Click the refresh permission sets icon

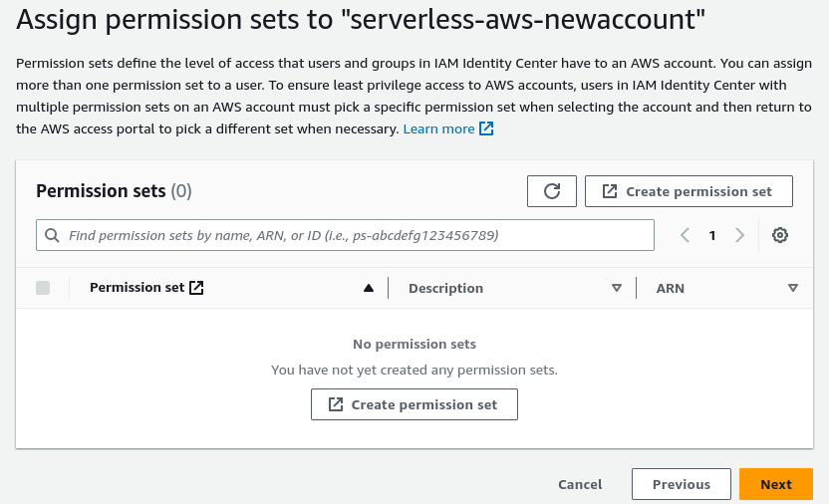[552, 191]
